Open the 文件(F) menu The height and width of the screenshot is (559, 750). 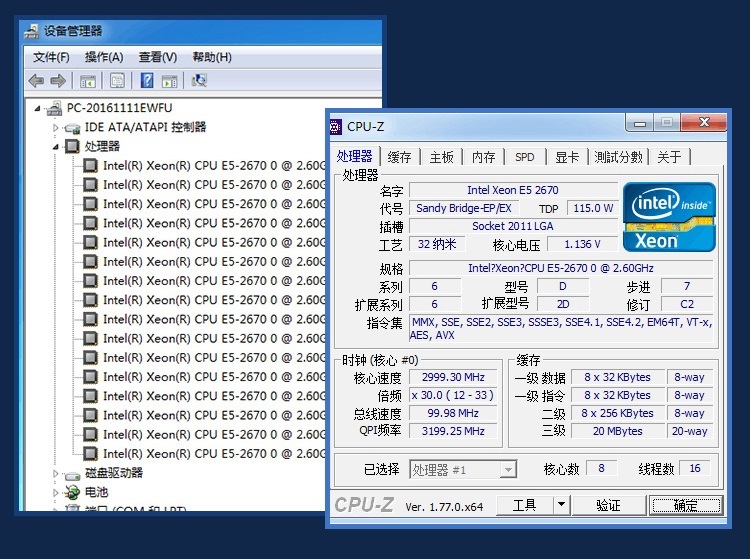[51, 57]
